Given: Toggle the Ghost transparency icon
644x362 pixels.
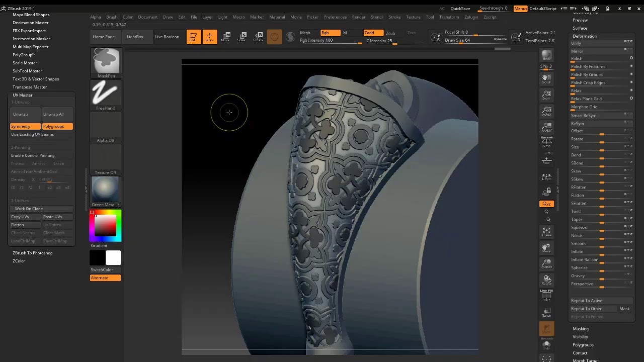Looking at the screenshot, I should point(546,329).
